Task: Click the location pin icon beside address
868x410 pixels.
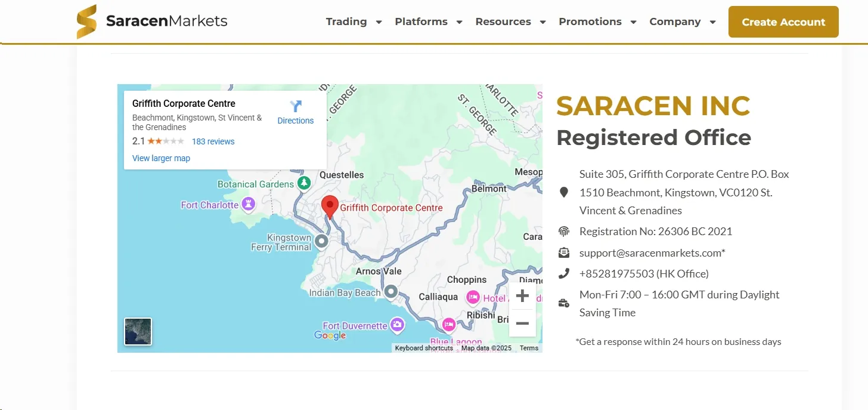Action: (563, 192)
